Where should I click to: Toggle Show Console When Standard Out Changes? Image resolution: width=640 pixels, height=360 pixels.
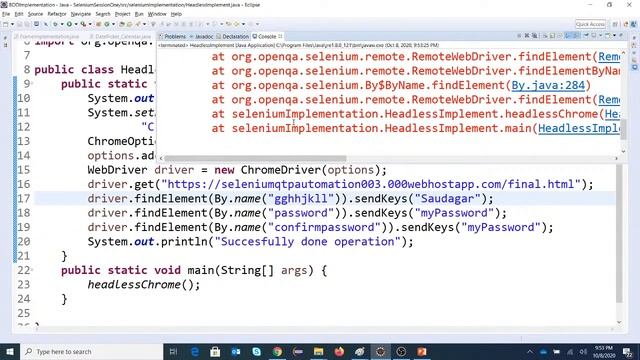pyautogui.click(x=568, y=36)
